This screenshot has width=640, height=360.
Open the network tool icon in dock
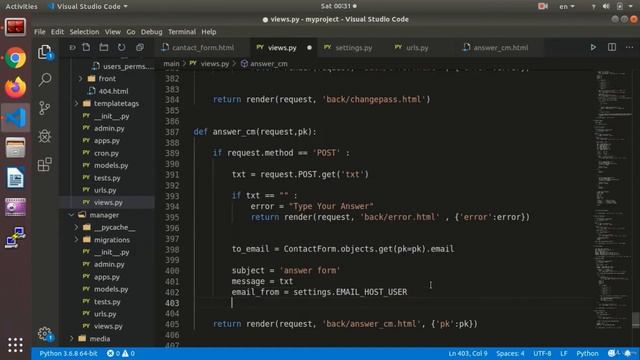(x=16, y=237)
